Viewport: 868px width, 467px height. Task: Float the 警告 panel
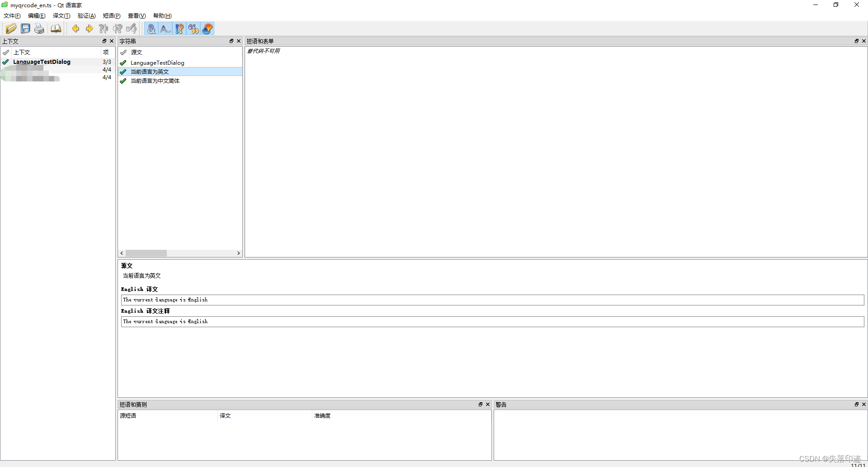point(856,405)
